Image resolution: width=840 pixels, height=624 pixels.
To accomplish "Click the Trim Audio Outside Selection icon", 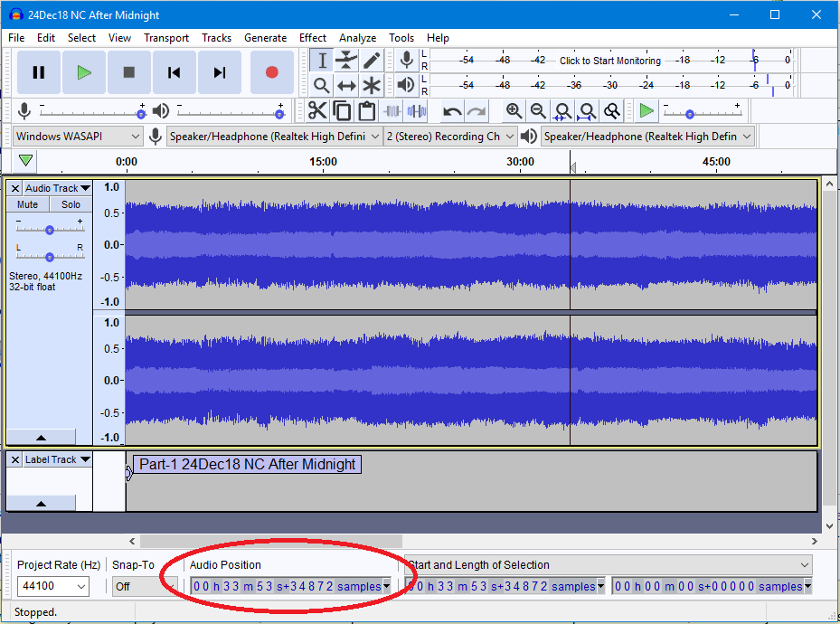I will [x=393, y=110].
